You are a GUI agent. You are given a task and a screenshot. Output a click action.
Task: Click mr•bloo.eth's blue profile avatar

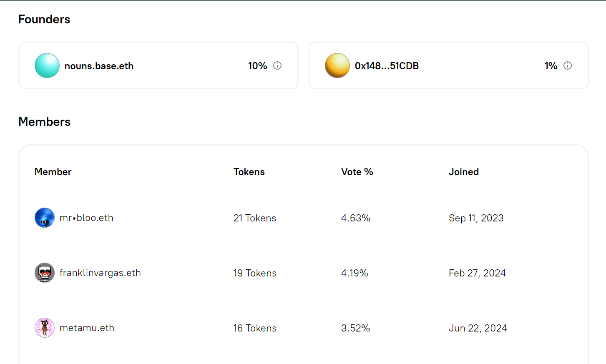point(44,218)
